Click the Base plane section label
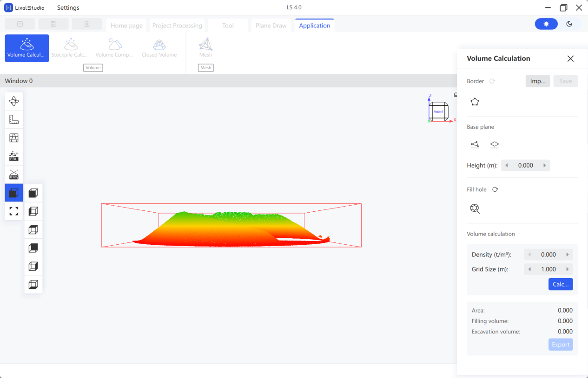This screenshot has height=378, width=588. pos(481,127)
